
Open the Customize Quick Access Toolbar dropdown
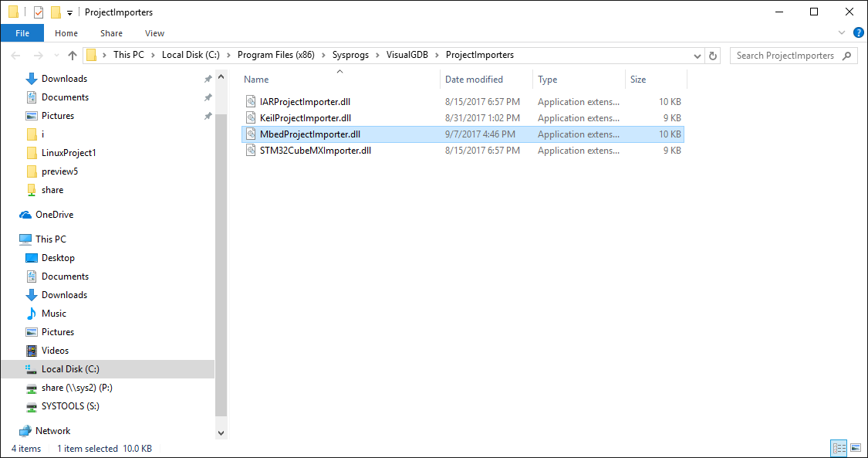[x=69, y=12]
